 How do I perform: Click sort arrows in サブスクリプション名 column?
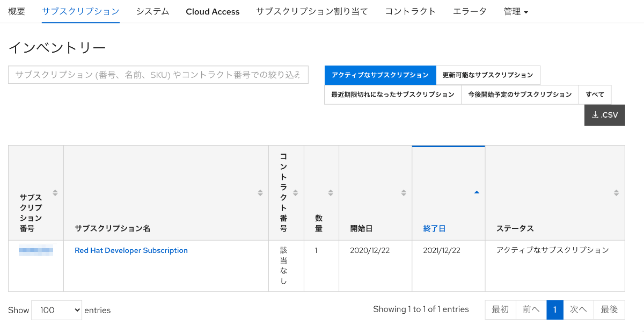point(260,193)
